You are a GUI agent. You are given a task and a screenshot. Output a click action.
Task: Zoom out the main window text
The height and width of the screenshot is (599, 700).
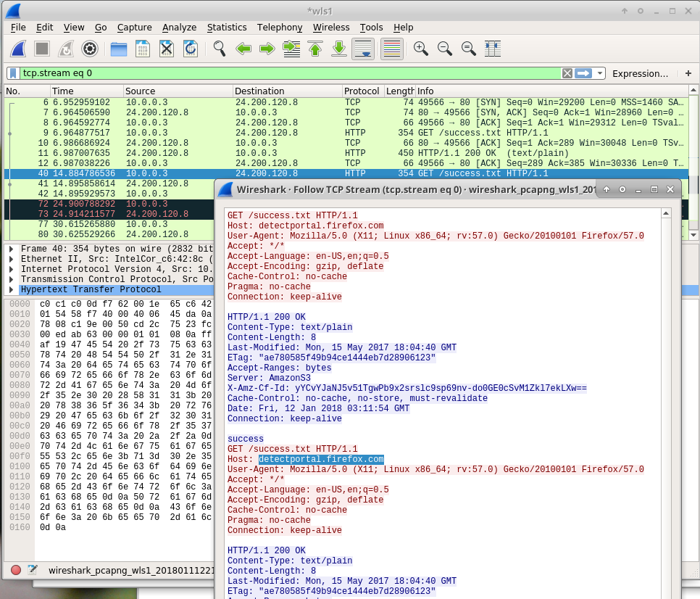(x=445, y=49)
